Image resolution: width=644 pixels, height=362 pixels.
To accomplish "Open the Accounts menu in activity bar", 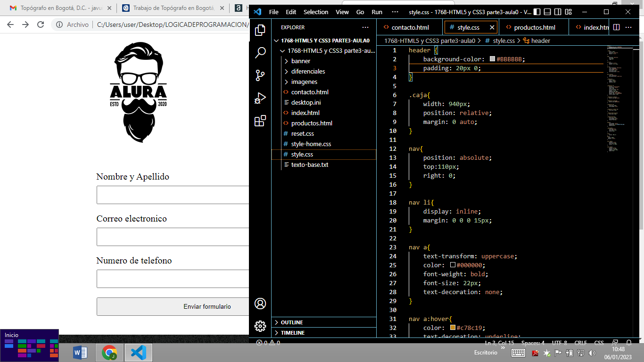I will click(x=260, y=304).
